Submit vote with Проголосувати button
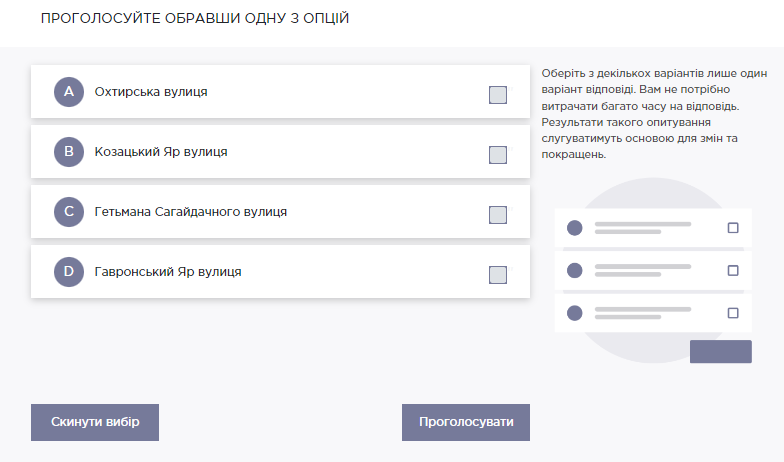This screenshot has height=462, width=784. (x=466, y=422)
